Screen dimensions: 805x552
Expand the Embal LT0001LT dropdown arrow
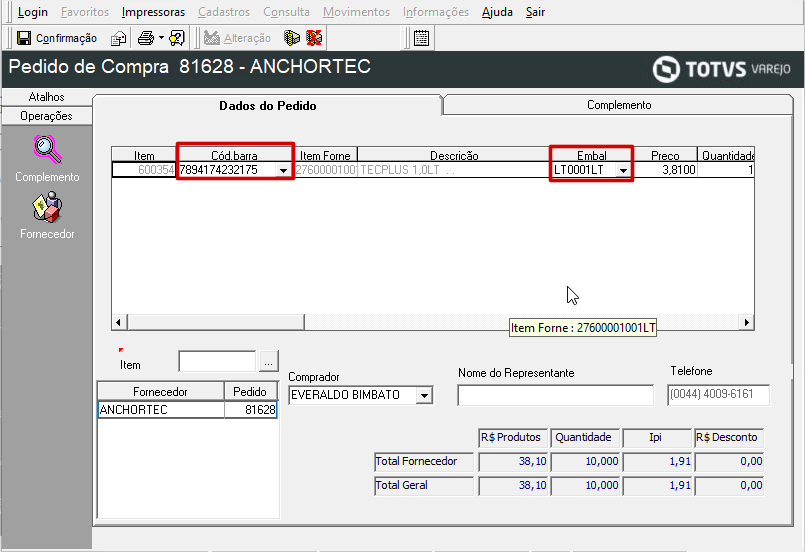pyautogui.click(x=623, y=170)
